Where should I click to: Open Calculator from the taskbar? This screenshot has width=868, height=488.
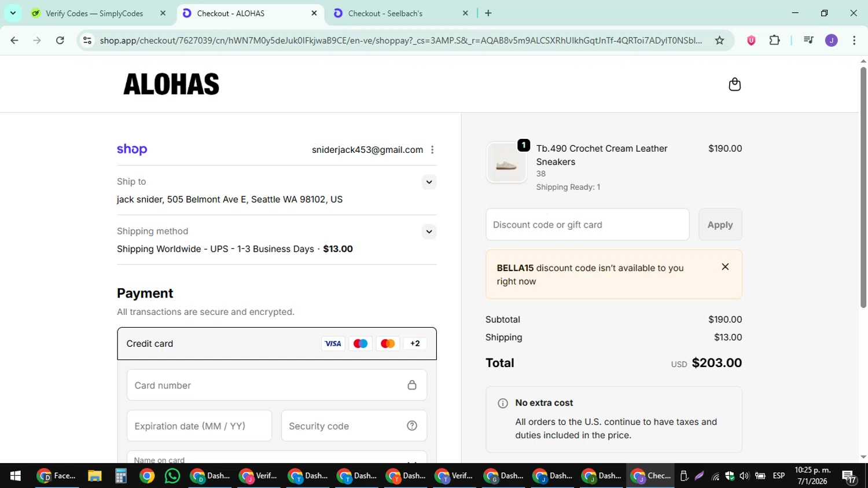(120, 476)
